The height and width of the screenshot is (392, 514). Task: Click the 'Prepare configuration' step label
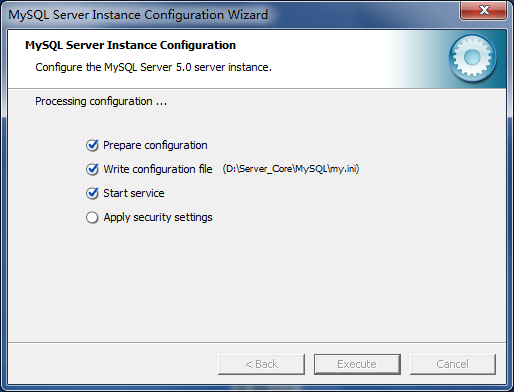155,146
